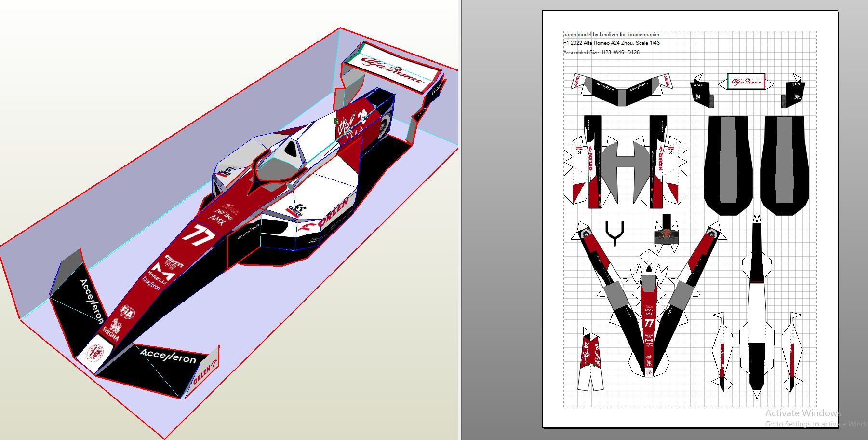
Task: Click the divider between 3D and 2D views
Action: tap(460, 220)
